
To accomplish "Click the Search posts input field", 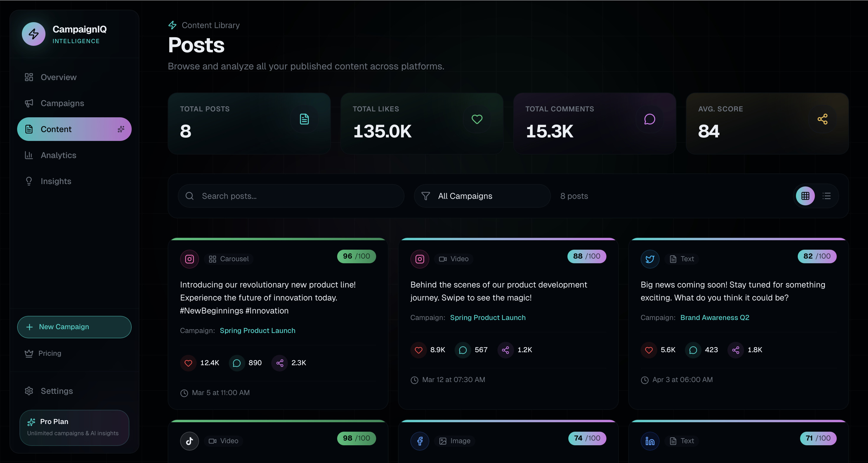I will [291, 196].
